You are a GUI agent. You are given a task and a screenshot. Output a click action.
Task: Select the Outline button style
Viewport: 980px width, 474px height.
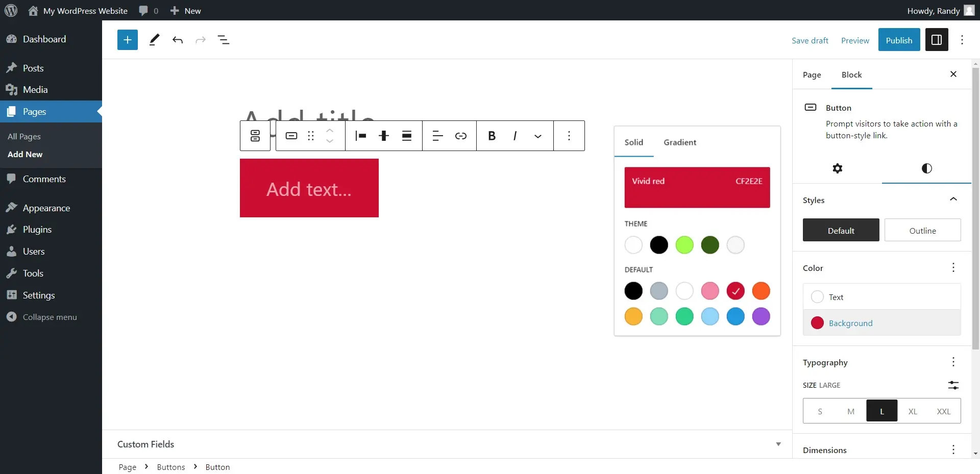(922, 231)
